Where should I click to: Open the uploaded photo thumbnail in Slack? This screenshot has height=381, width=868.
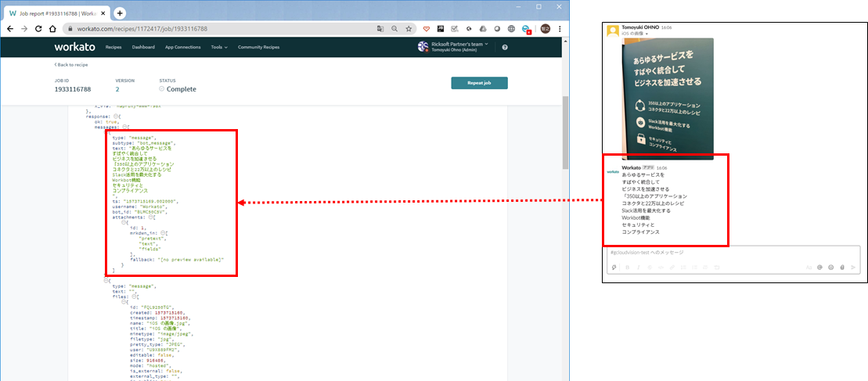(668, 99)
